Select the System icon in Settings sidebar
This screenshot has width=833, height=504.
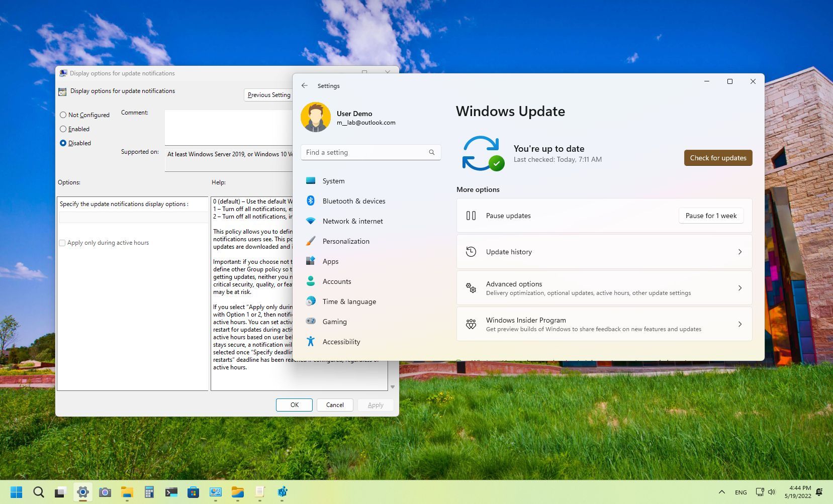click(x=311, y=181)
